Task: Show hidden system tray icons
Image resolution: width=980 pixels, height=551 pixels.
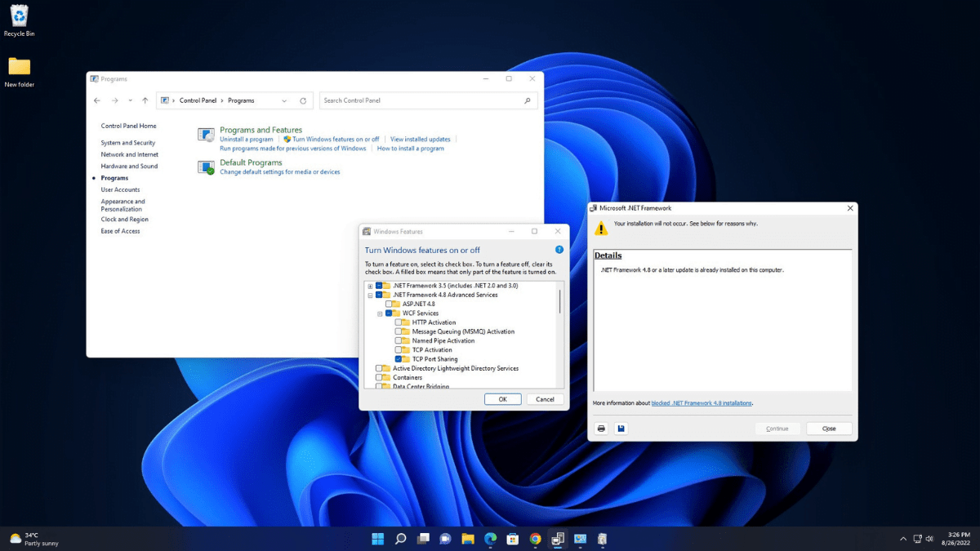Action: point(903,539)
